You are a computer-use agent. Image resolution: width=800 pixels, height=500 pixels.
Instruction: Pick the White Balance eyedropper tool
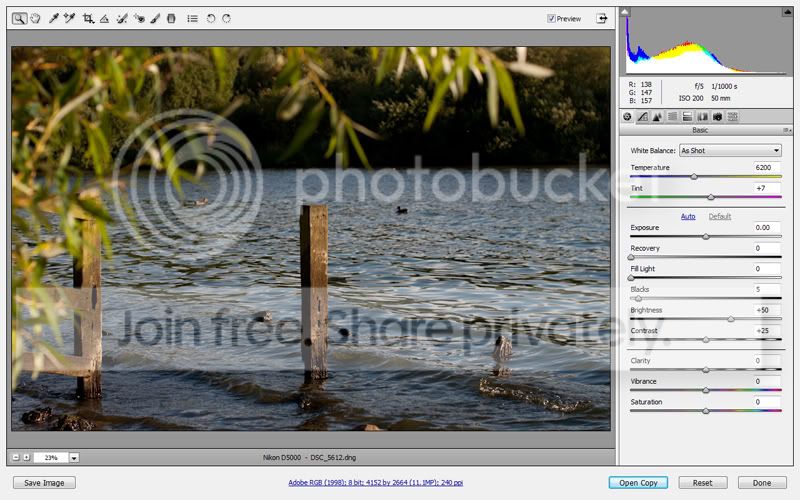pyautogui.click(x=54, y=18)
